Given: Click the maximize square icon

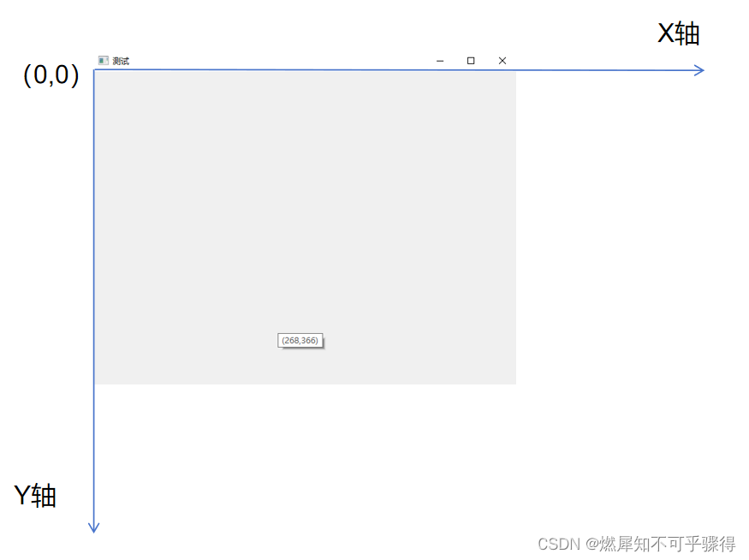Looking at the screenshot, I should 470,61.
